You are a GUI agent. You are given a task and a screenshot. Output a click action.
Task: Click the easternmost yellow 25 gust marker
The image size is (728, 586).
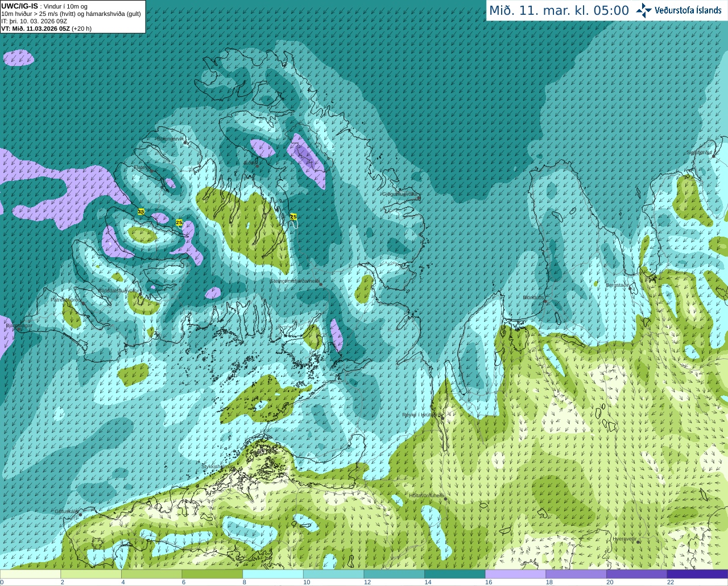(293, 217)
